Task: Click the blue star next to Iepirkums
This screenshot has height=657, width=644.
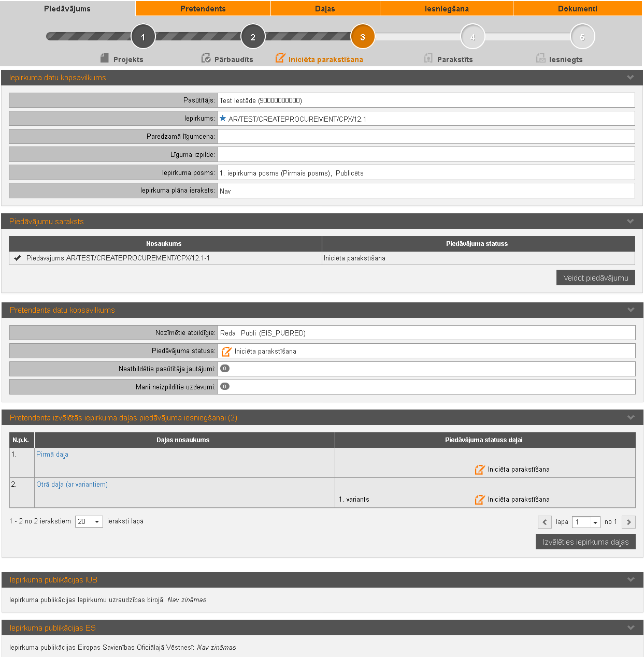Action: (223, 119)
